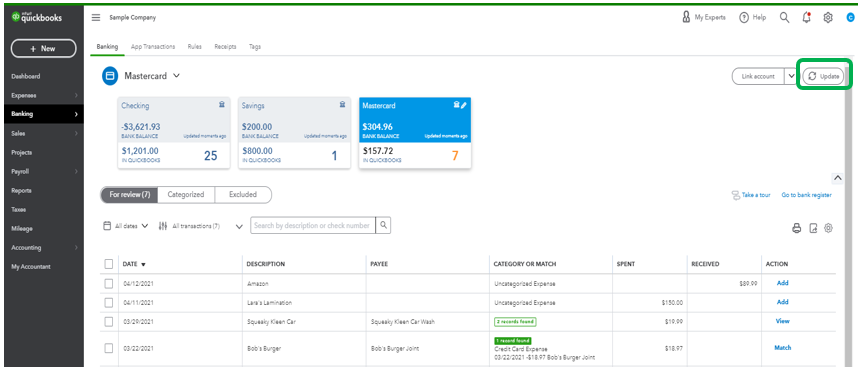Screen dimensions: 858x372
Task: Match the Bob's Burger transaction
Action: [x=782, y=348]
